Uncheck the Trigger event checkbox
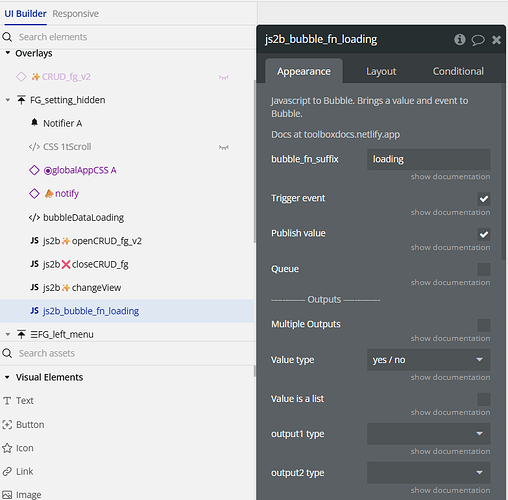 tap(484, 199)
